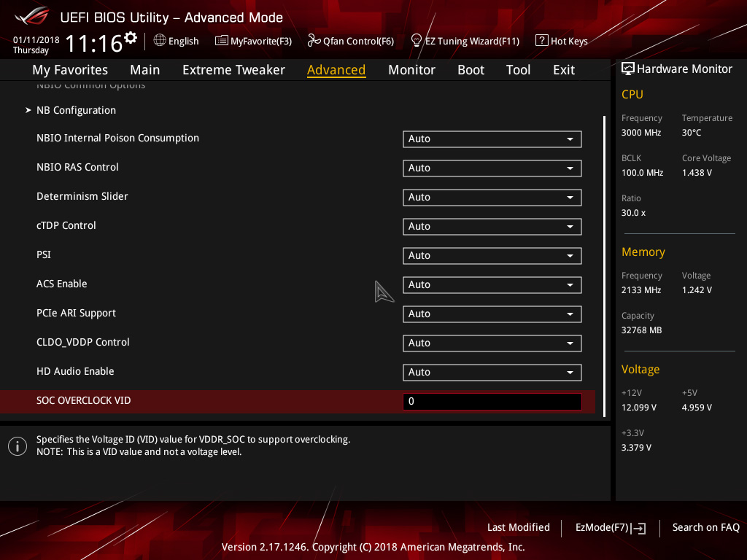Screen dimensions: 747x560
Task: Click the EzMode exit arrow icon
Action: tap(638, 528)
